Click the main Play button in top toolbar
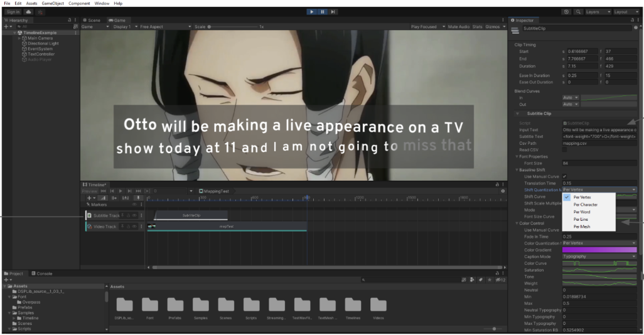Image resolution: width=644 pixels, height=335 pixels. coord(312,12)
